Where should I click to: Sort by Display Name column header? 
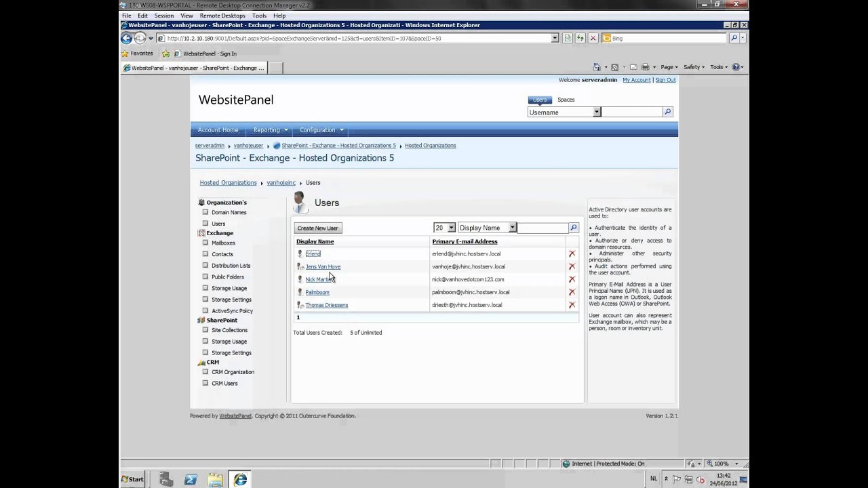315,241
